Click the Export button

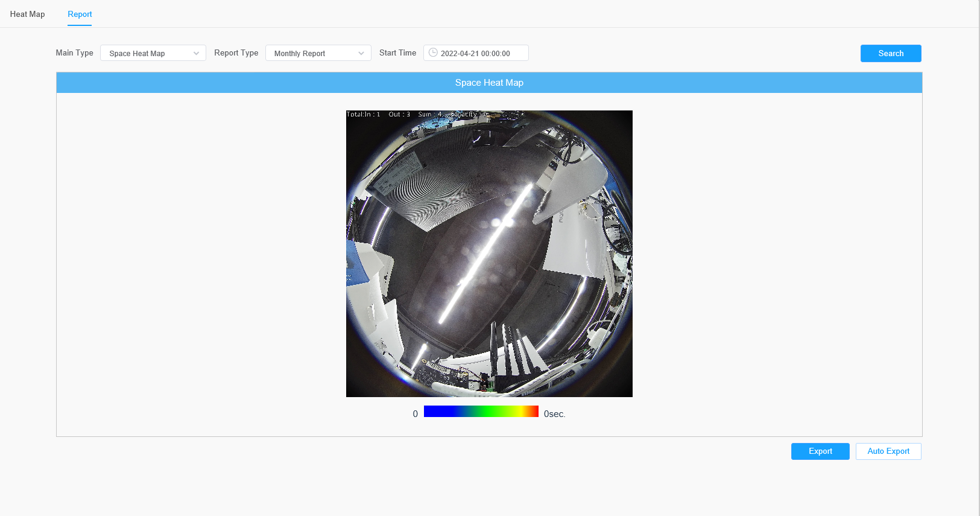pos(820,451)
